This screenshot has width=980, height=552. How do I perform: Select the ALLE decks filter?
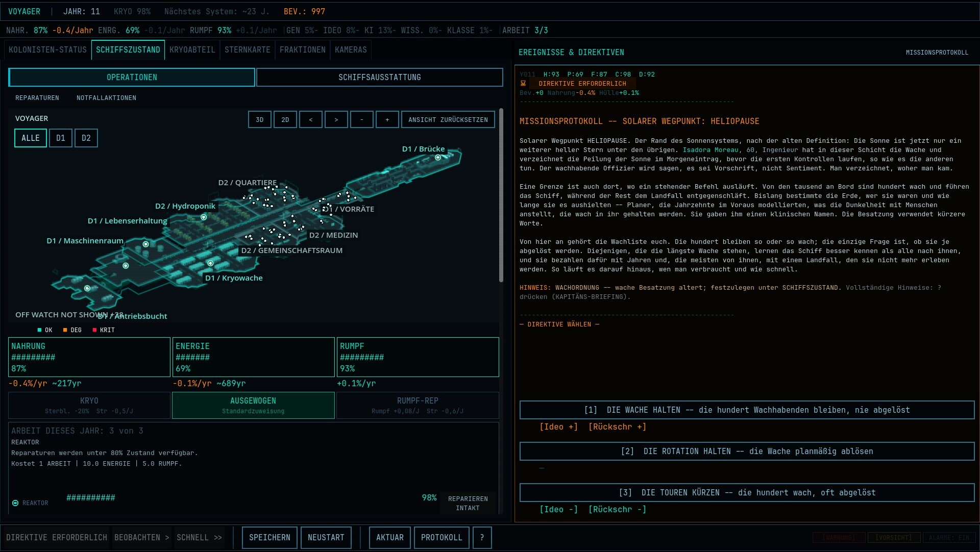point(31,138)
